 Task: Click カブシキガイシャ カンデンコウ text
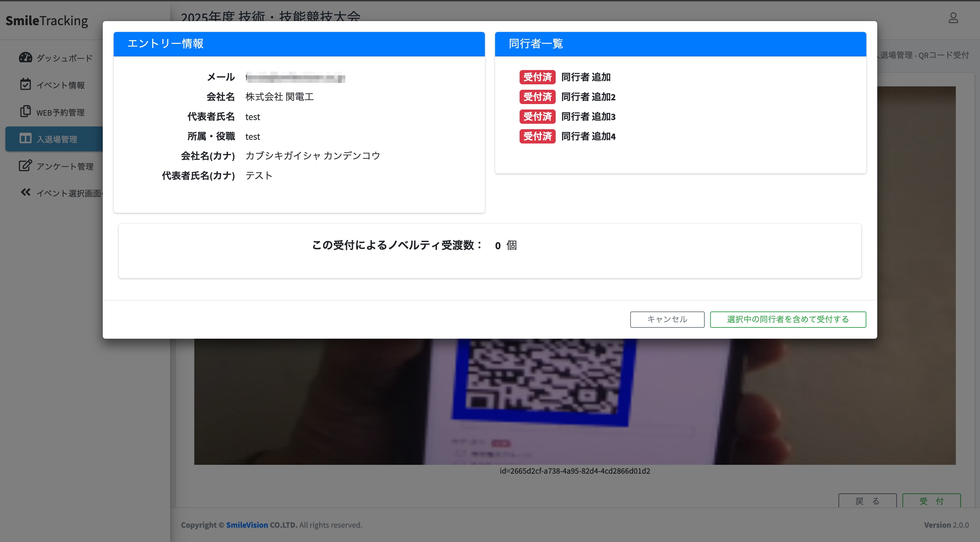313,156
